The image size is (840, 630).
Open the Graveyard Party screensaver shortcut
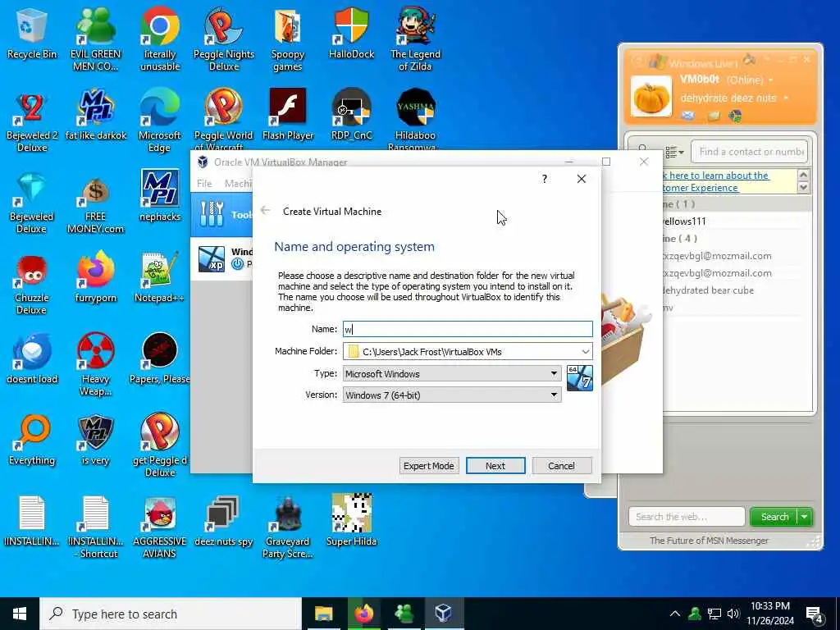click(x=288, y=527)
